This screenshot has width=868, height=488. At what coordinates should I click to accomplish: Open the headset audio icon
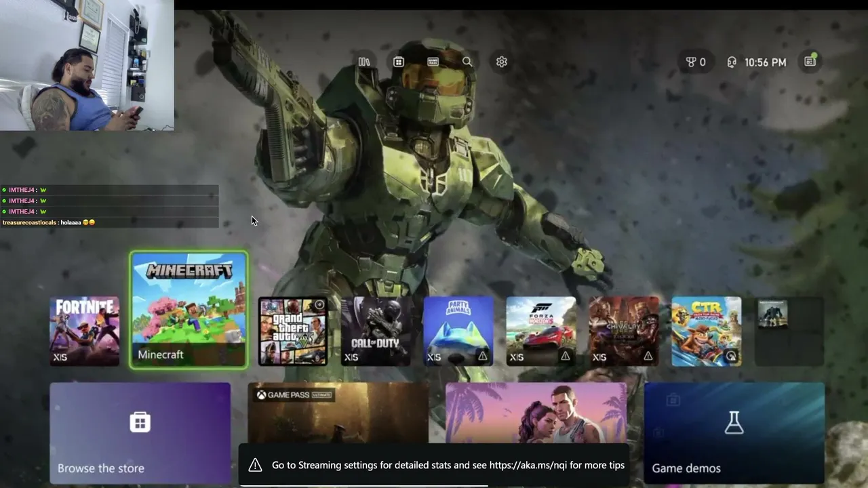731,62
